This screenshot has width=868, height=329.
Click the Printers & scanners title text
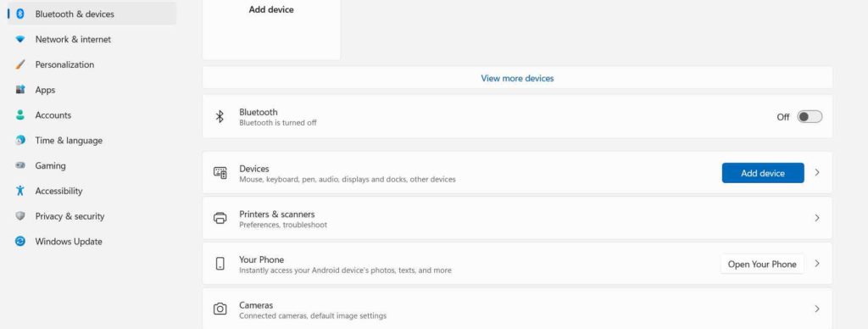(x=277, y=214)
